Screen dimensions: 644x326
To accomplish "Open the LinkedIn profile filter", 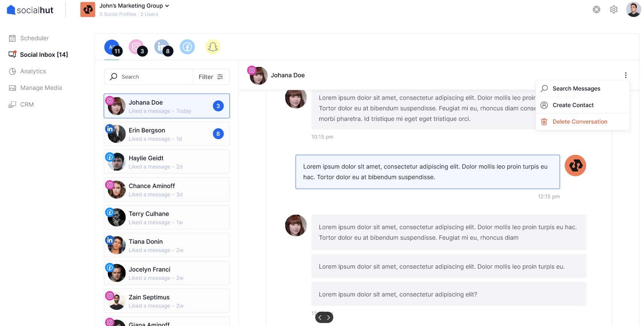I will coord(162,47).
